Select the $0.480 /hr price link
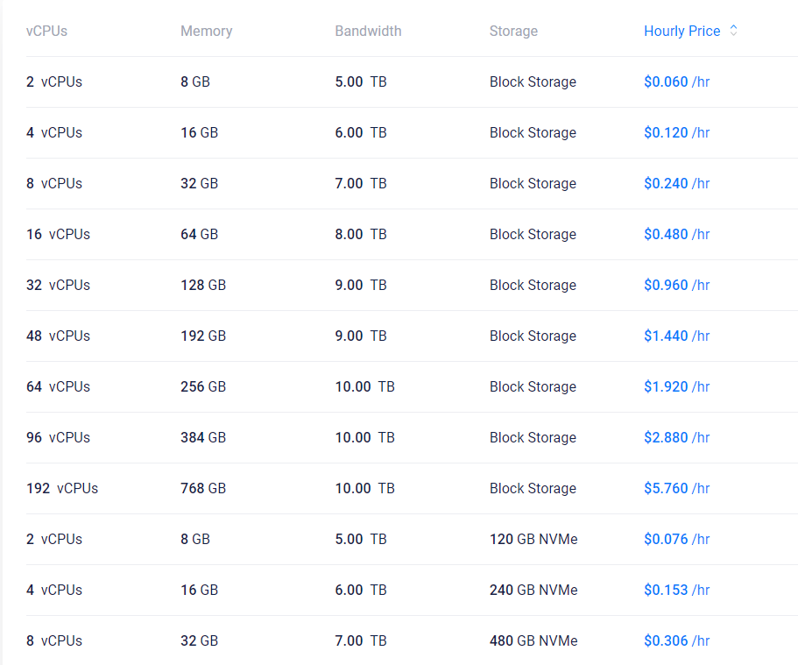The image size is (812, 665). coord(676,234)
